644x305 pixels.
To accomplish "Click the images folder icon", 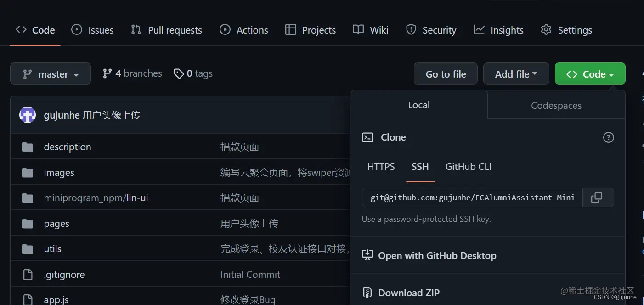I will click(28, 173).
